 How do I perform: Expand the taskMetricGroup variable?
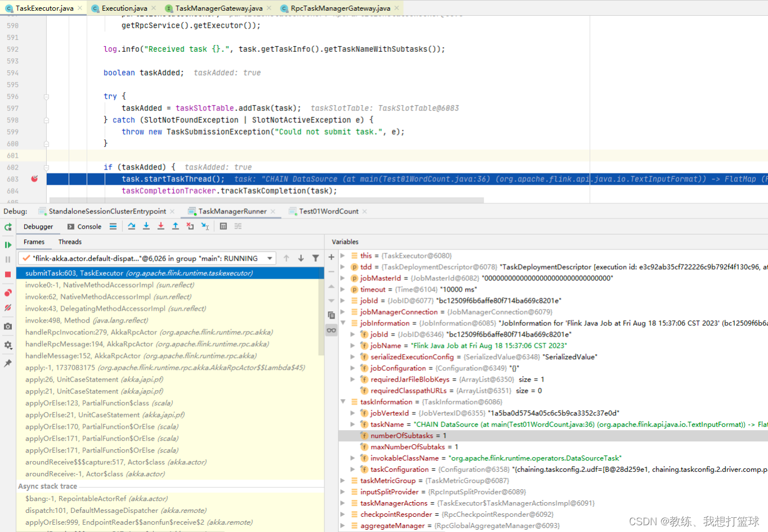pos(343,481)
